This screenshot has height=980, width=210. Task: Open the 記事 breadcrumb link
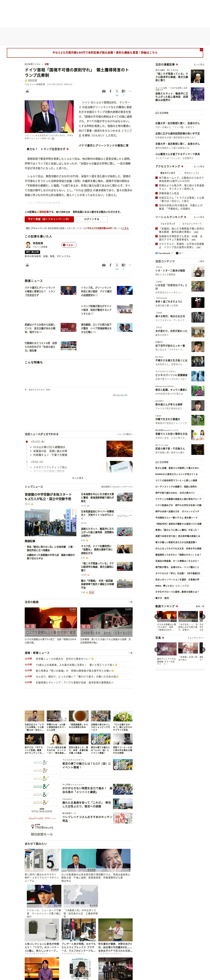[x=46, y=64]
